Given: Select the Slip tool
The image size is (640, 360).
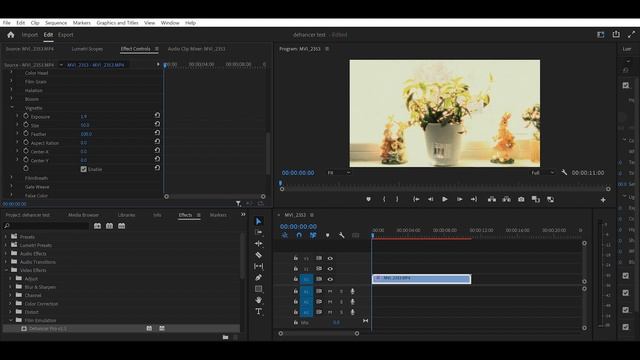Looking at the screenshot, I should [x=258, y=266].
